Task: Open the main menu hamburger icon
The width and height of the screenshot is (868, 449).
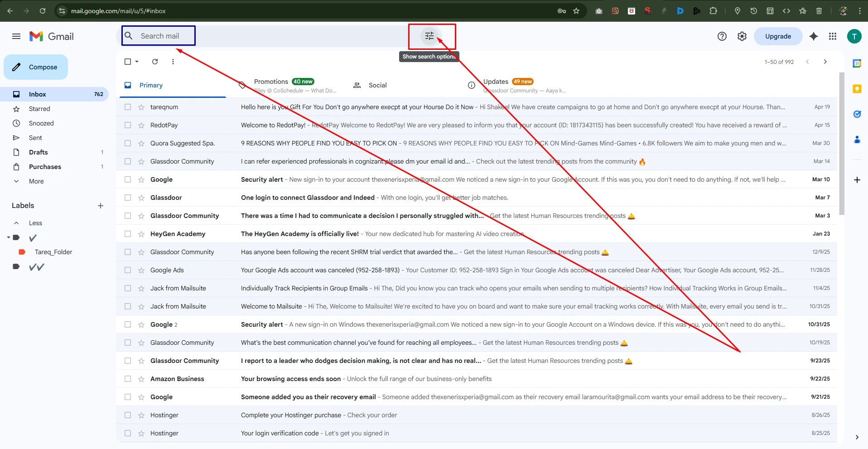Action: coord(16,36)
